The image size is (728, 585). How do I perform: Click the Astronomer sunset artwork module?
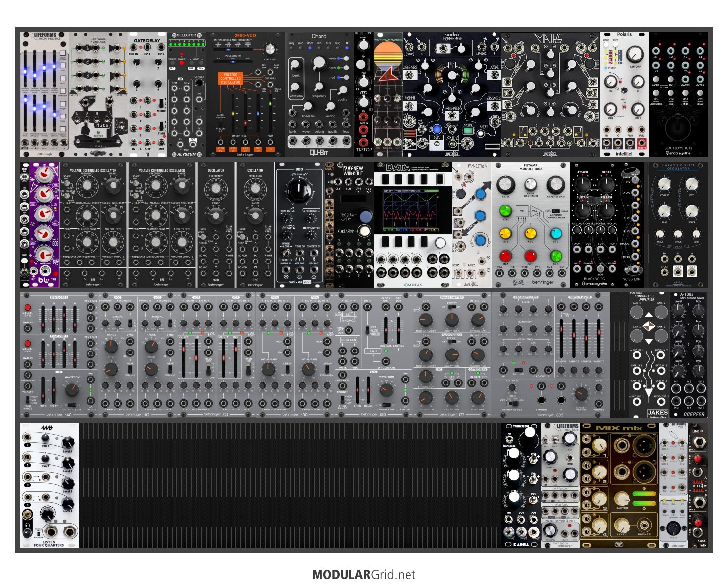[x=388, y=94]
